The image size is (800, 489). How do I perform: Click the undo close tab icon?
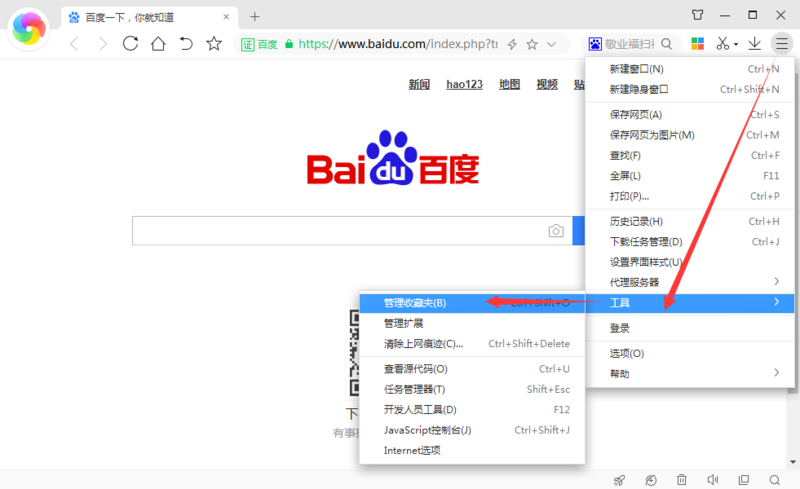pyautogui.click(x=186, y=43)
